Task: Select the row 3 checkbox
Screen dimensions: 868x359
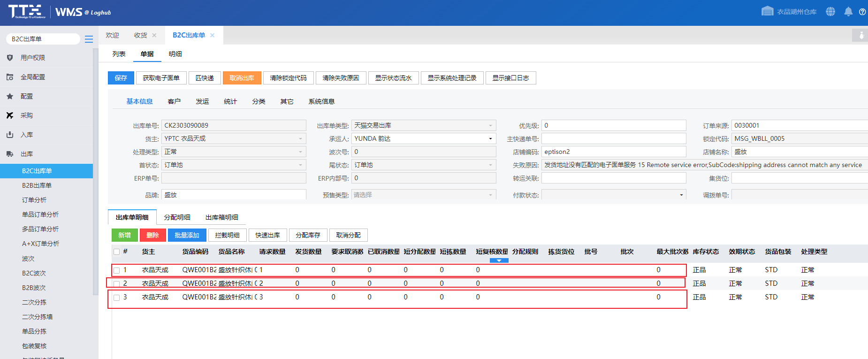Action: pyautogui.click(x=117, y=298)
